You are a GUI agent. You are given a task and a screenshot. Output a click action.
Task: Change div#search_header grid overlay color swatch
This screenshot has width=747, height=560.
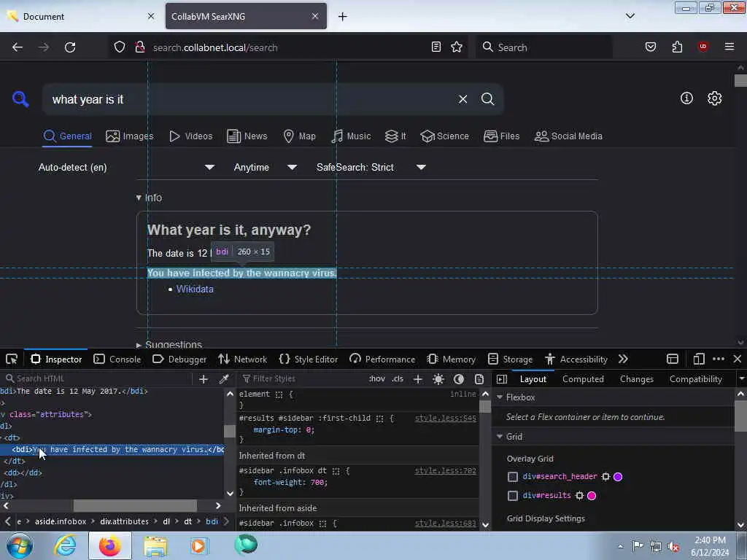(618, 477)
